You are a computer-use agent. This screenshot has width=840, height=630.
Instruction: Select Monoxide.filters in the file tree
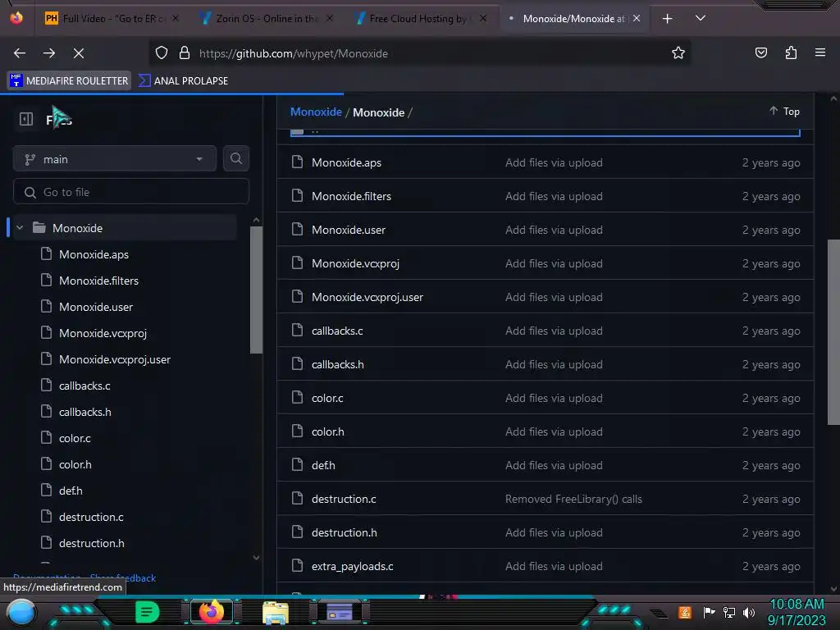click(x=98, y=281)
